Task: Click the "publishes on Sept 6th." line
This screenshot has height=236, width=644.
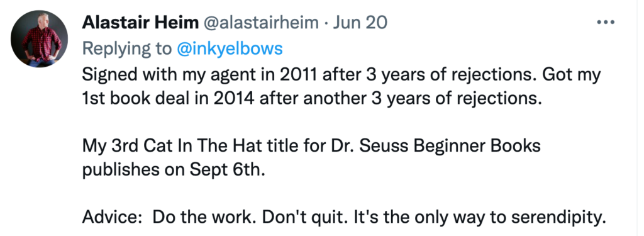Action: point(174,170)
